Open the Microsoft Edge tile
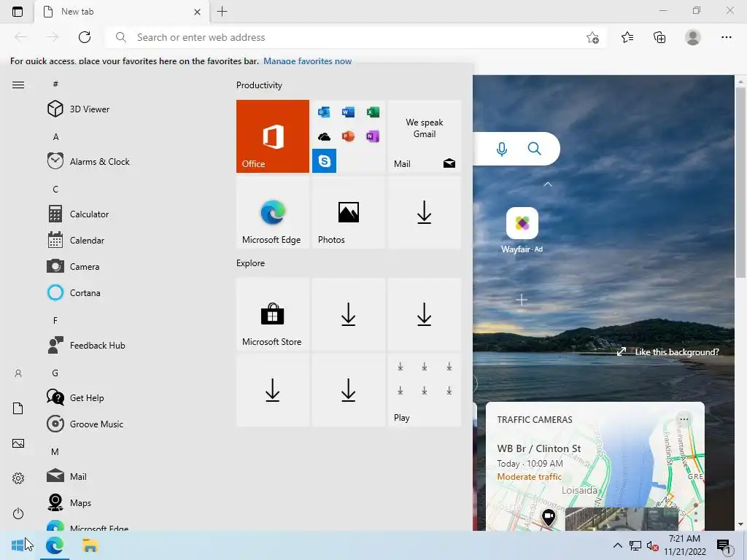747x560 pixels. pos(273,212)
